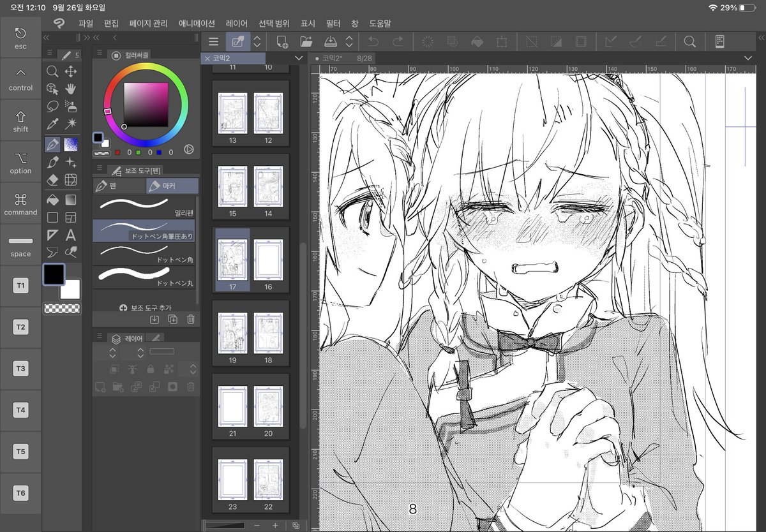The image size is (766, 532).
Task: Duplicate the sub tool with the copy icon
Action: pyautogui.click(x=172, y=320)
